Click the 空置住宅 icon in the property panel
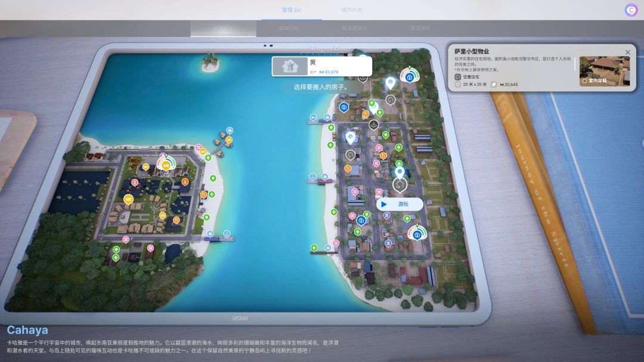The width and height of the screenshot is (644, 362). [x=458, y=77]
